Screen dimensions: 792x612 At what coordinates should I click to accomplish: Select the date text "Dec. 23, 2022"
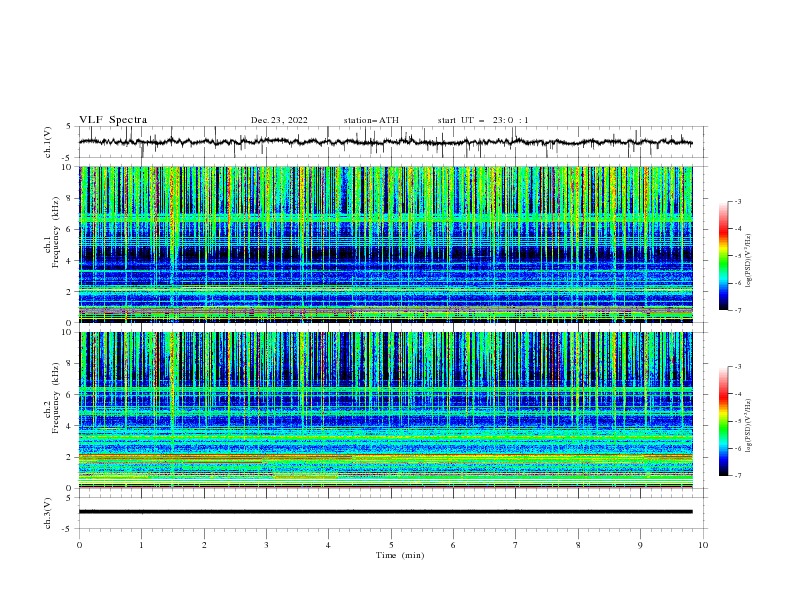point(279,120)
